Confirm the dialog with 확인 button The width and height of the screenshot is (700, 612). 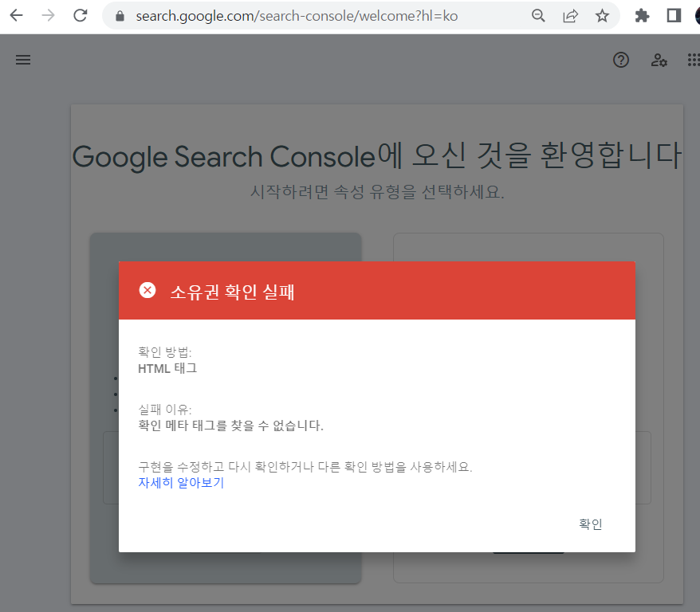[591, 524]
